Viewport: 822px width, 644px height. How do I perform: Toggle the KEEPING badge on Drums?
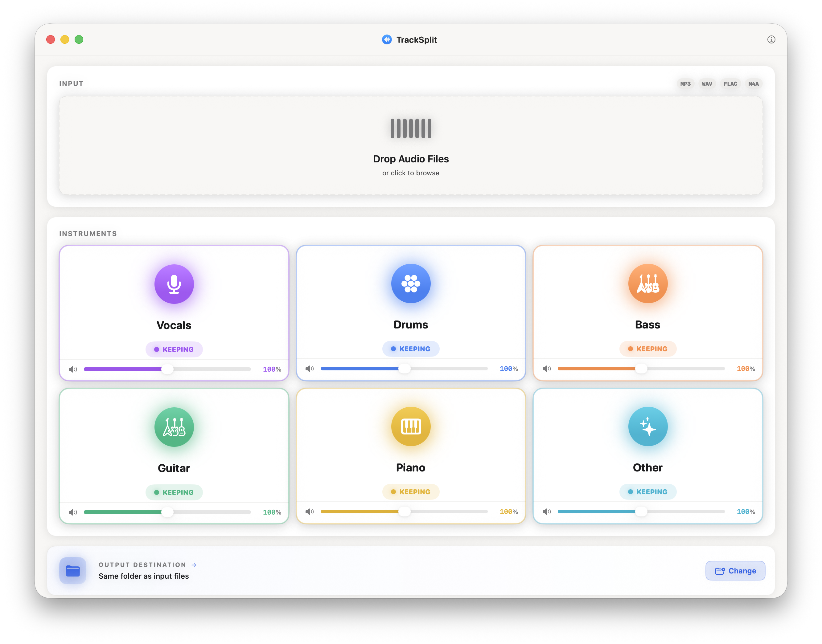410,349
